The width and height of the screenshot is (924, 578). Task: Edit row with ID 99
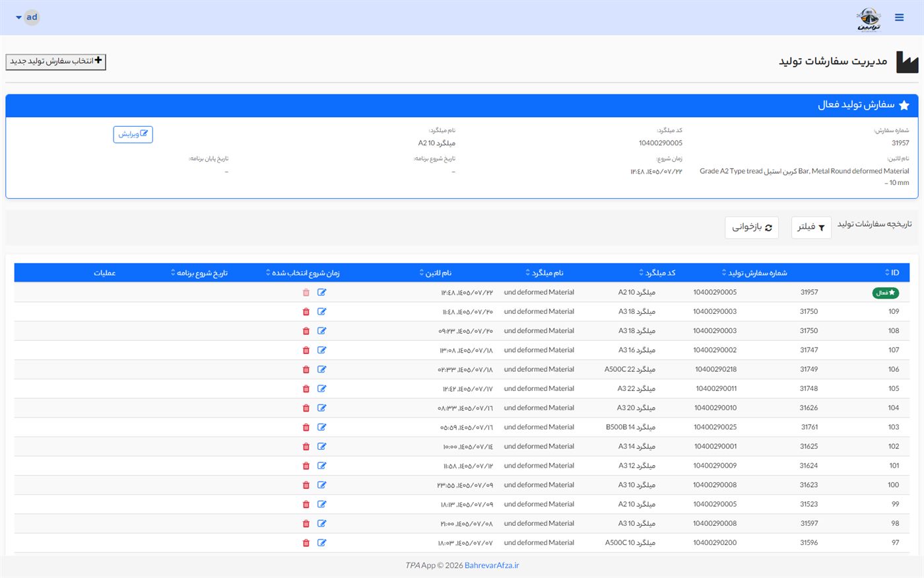322,504
